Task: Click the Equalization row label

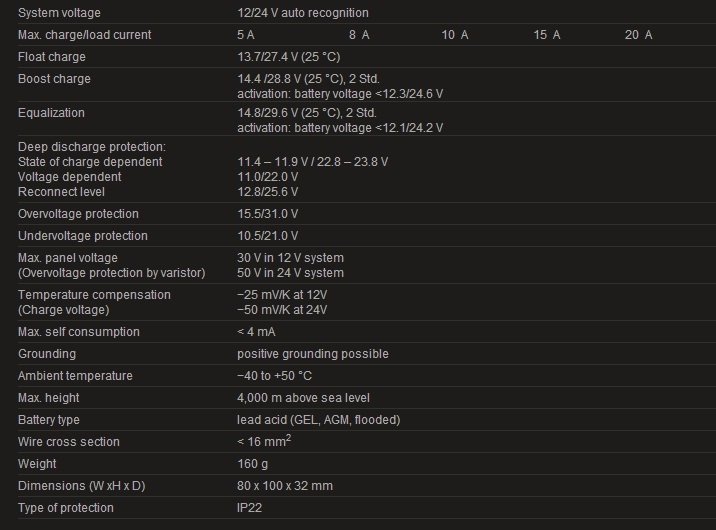Action: pos(51,113)
